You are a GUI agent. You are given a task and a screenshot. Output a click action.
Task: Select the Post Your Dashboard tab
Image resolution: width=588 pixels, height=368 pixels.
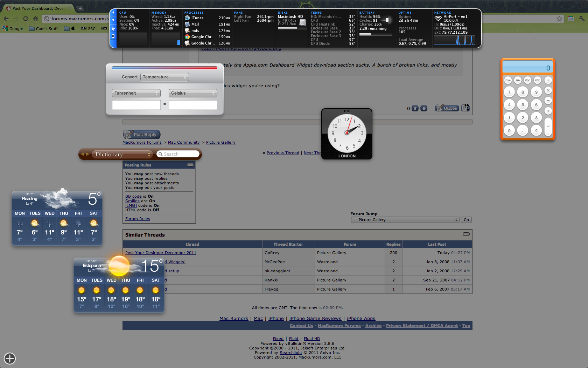point(38,8)
